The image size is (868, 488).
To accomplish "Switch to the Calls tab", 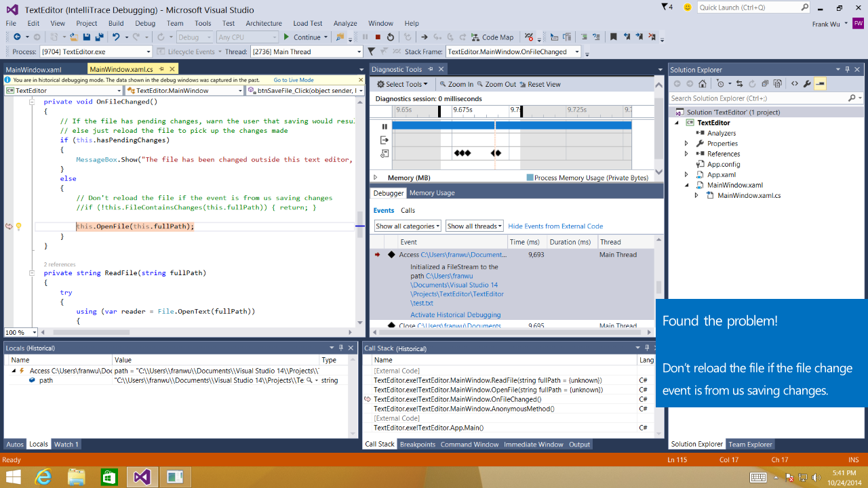I will [x=408, y=211].
